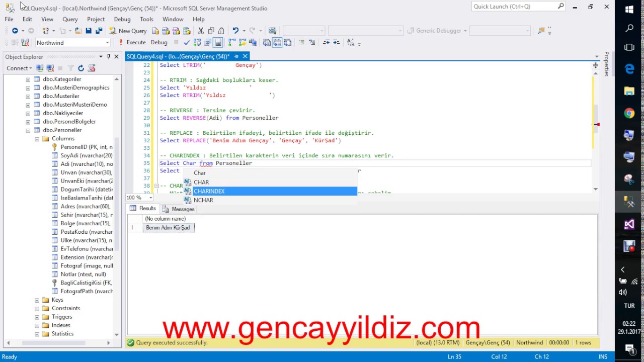Click the Disconnect icon in Object Explorer
Screen dimensions: 644x362
point(50,68)
